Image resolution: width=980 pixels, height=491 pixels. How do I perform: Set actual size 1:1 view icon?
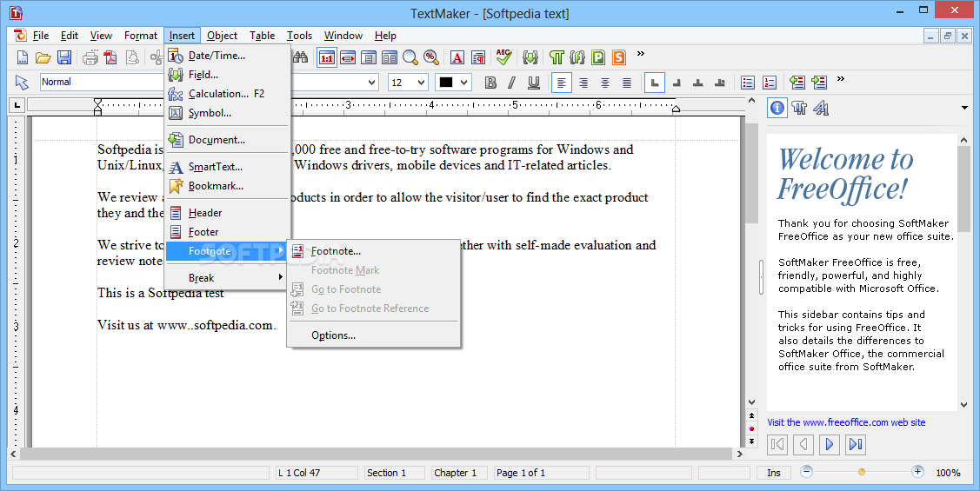tap(326, 58)
